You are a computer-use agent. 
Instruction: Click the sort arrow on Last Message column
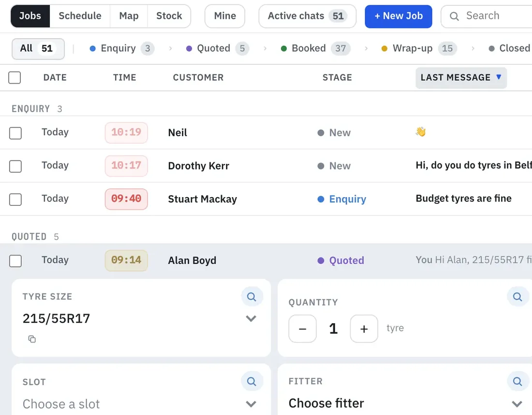click(499, 77)
